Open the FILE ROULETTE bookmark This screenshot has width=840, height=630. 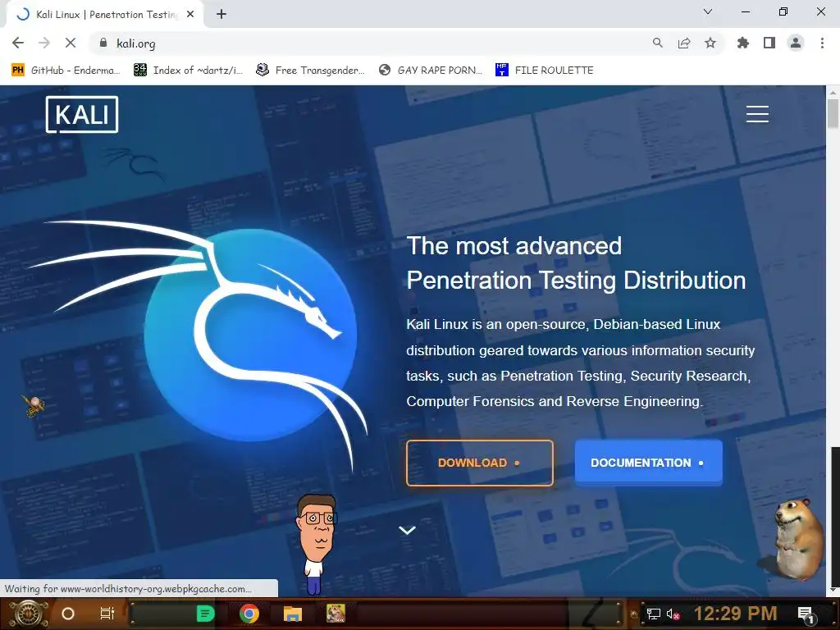pos(545,71)
